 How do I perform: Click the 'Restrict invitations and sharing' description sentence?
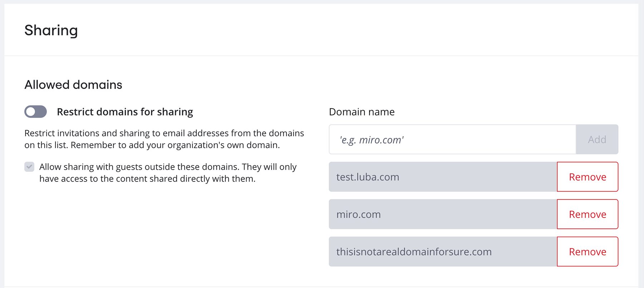tap(164, 133)
